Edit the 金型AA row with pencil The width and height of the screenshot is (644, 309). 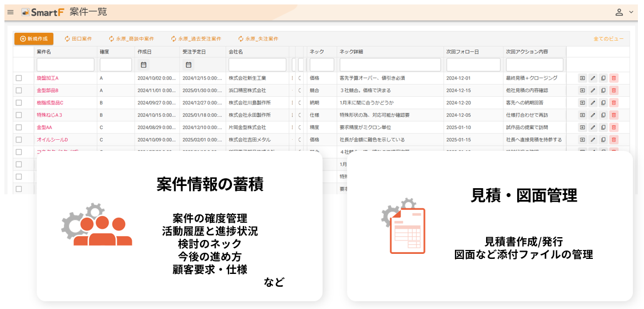tap(593, 127)
